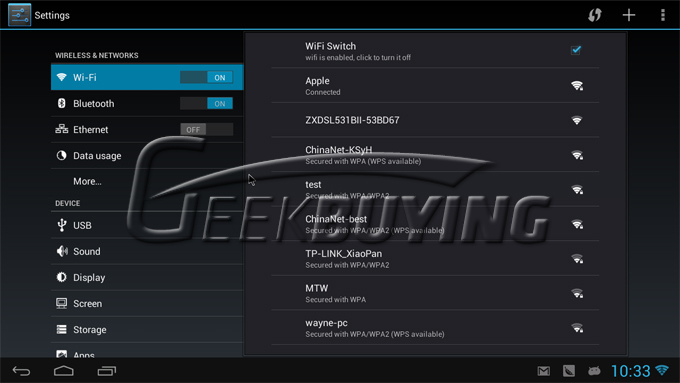
Task: Click the status bar Wi-Fi indicator
Action: pyautogui.click(x=662, y=370)
